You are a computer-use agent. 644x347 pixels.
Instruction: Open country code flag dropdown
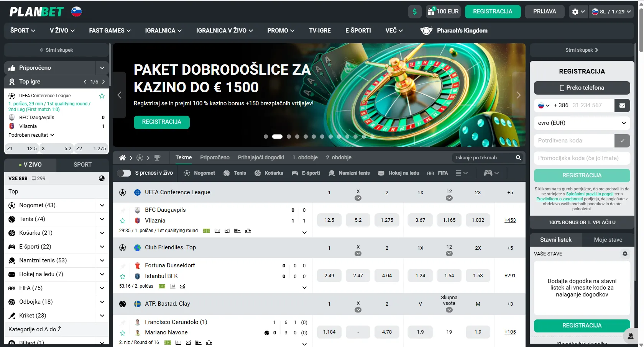[x=544, y=105]
